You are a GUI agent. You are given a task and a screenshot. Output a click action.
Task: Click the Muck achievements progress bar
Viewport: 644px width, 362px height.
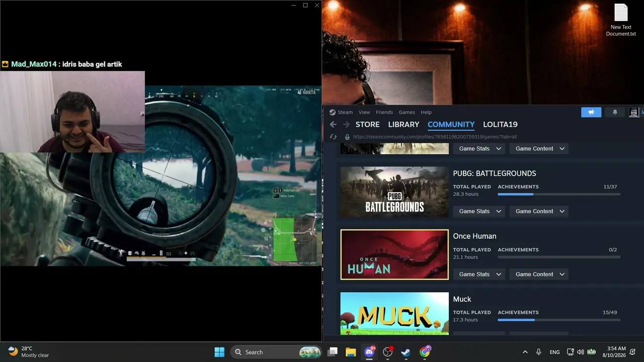(559, 320)
